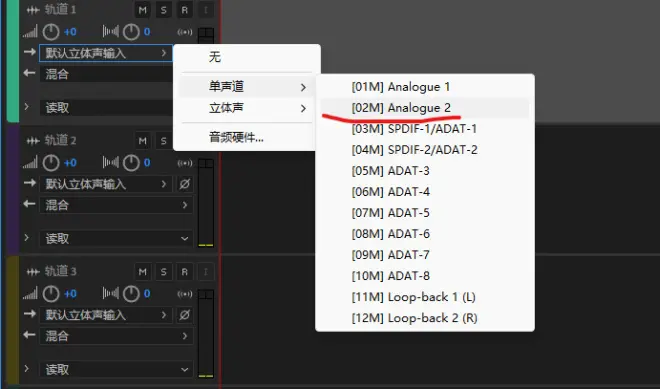Mute Track 3 with its M button
Viewport: 660px width, 389px height.
[x=143, y=272]
